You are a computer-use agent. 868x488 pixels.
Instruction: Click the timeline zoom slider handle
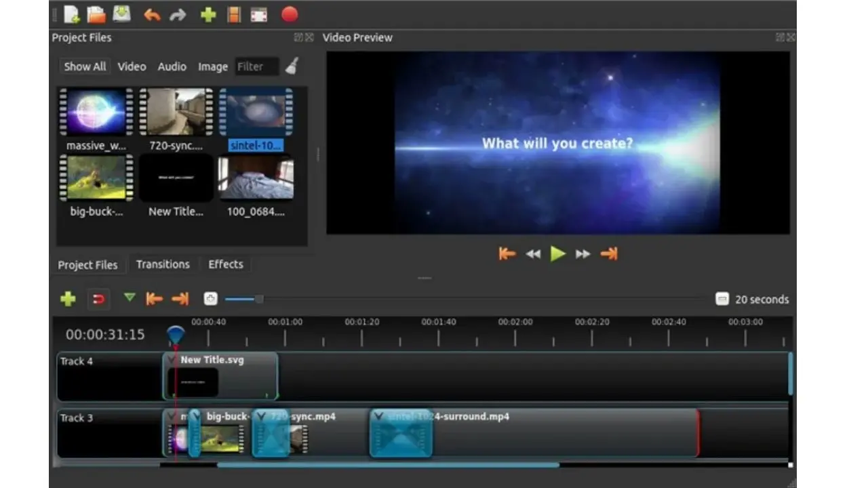click(x=258, y=299)
